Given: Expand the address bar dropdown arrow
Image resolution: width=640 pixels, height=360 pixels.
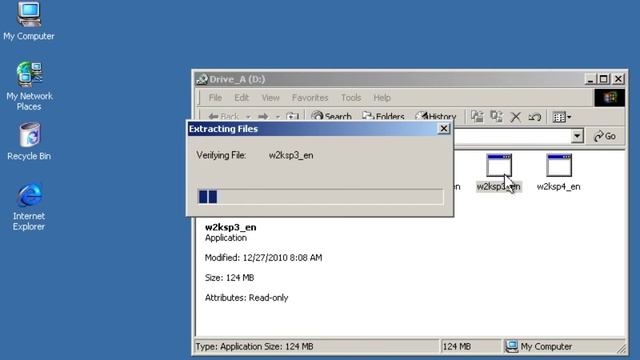Looking at the screenshot, I should tap(577, 136).
